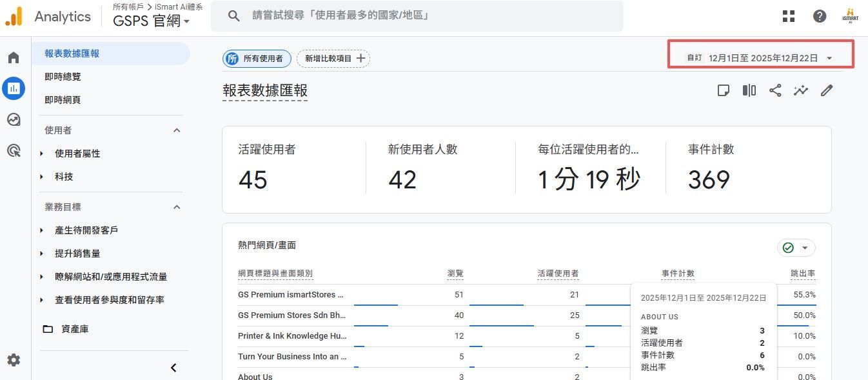Viewport: 868px width, 380px height.
Task: Open the Explore icon in left rail
Action: pos(14,119)
